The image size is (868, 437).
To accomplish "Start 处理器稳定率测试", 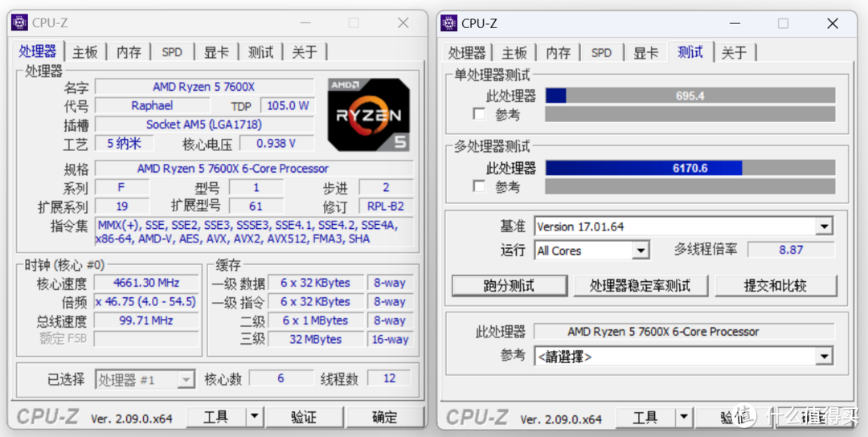I will (640, 285).
